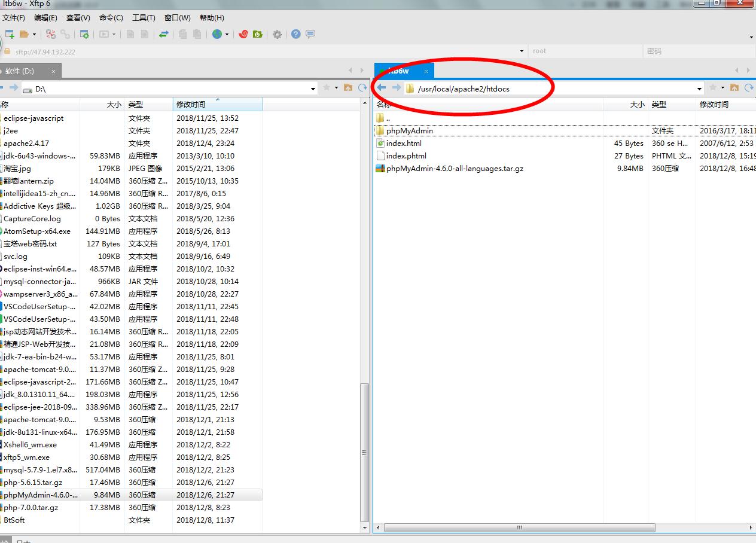Open the 编辑(E) menu
The height and width of the screenshot is (543, 756).
46,18
